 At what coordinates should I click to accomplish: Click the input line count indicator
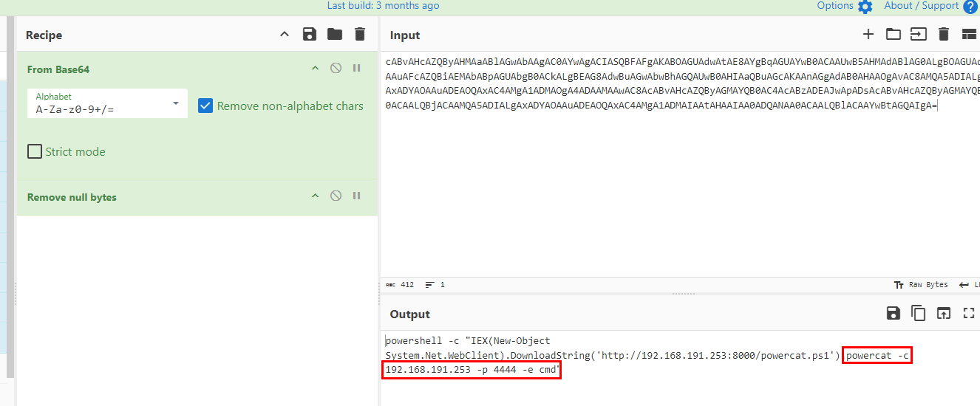pyautogui.click(x=435, y=285)
